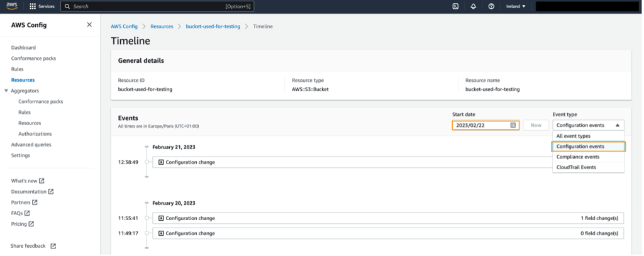The width and height of the screenshot is (644, 256).
Task: Click the '0 field change(s)' text
Action: (599, 233)
